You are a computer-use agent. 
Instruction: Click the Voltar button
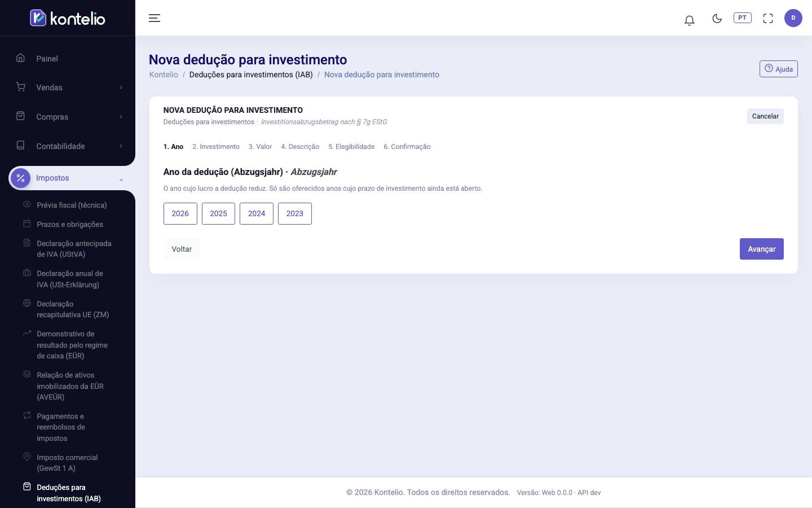click(182, 249)
